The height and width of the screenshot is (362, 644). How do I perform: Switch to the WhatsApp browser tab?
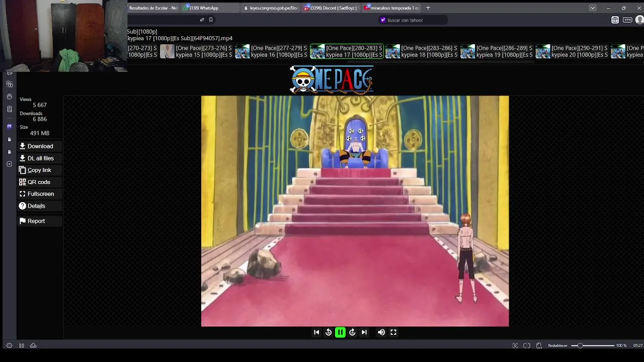pos(210,8)
